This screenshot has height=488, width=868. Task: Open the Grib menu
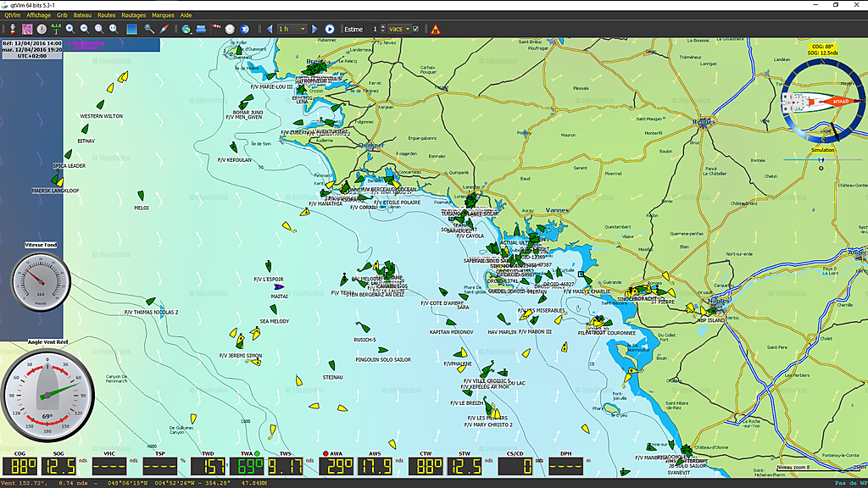tap(62, 15)
